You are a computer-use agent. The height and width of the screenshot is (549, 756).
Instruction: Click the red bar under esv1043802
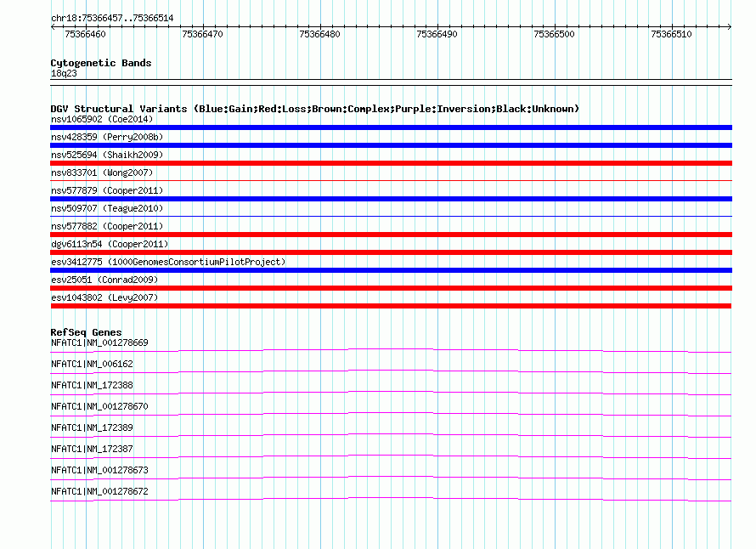pyautogui.click(x=391, y=306)
